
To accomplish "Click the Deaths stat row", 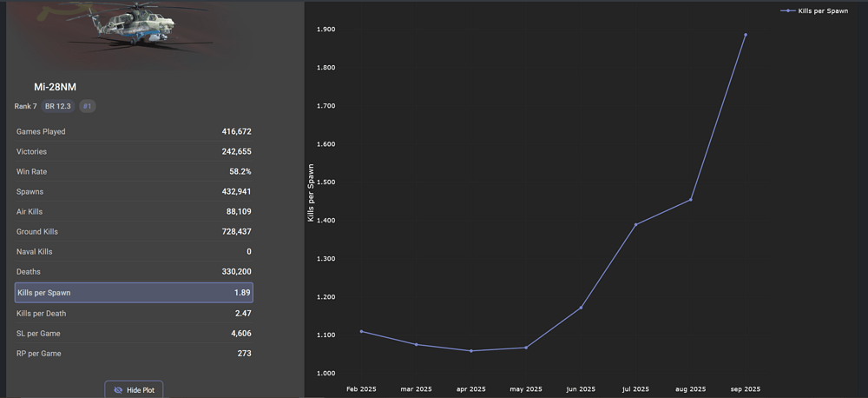I will coord(134,272).
